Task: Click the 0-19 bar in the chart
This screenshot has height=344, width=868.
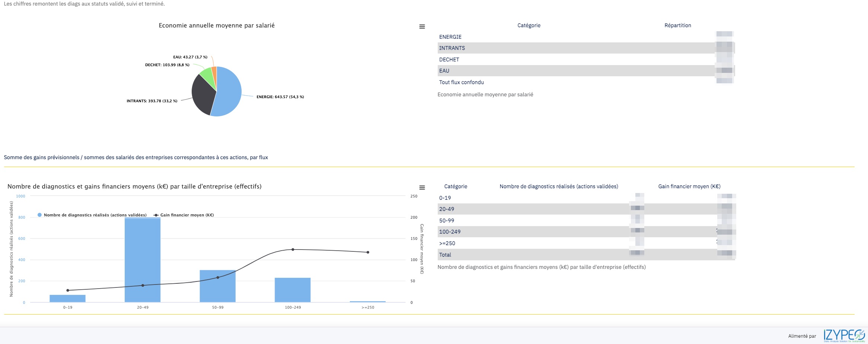Action: pos(67,298)
